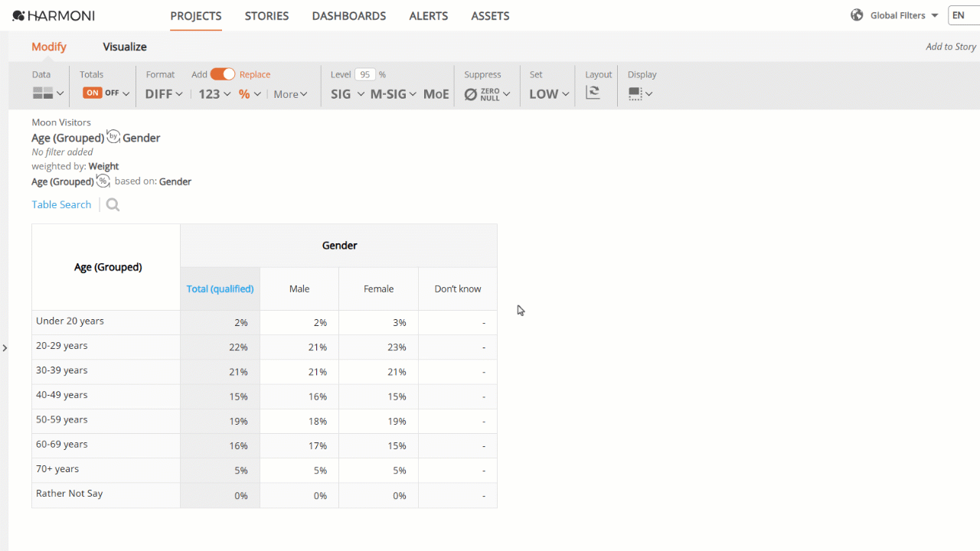The width and height of the screenshot is (980, 551).
Task: Click the 22% Total cell for 20-29 years
Action: pyautogui.click(x=220, y=347)
